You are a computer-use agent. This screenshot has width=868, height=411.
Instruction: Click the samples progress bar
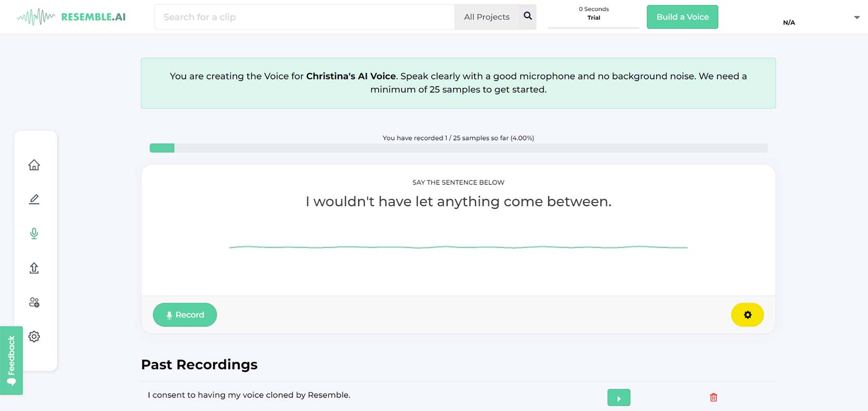pos(458,148)
